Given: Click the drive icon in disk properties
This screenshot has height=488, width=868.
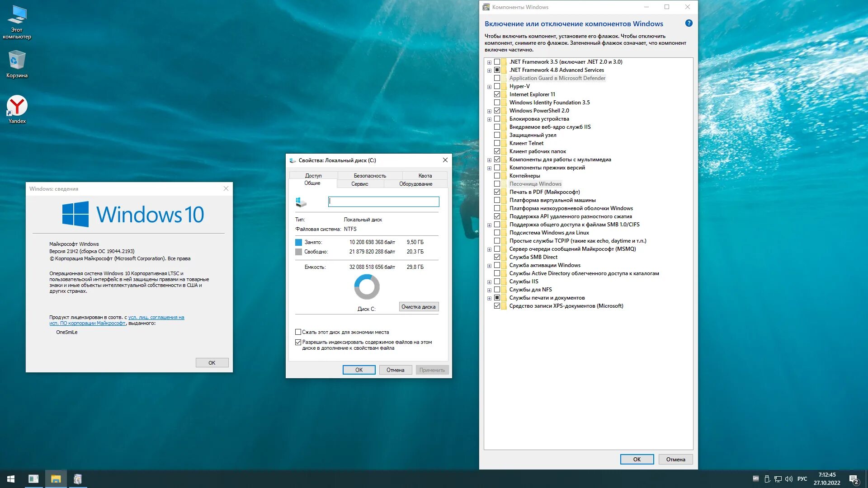Looking at the screenshot, I should (301, 201).
